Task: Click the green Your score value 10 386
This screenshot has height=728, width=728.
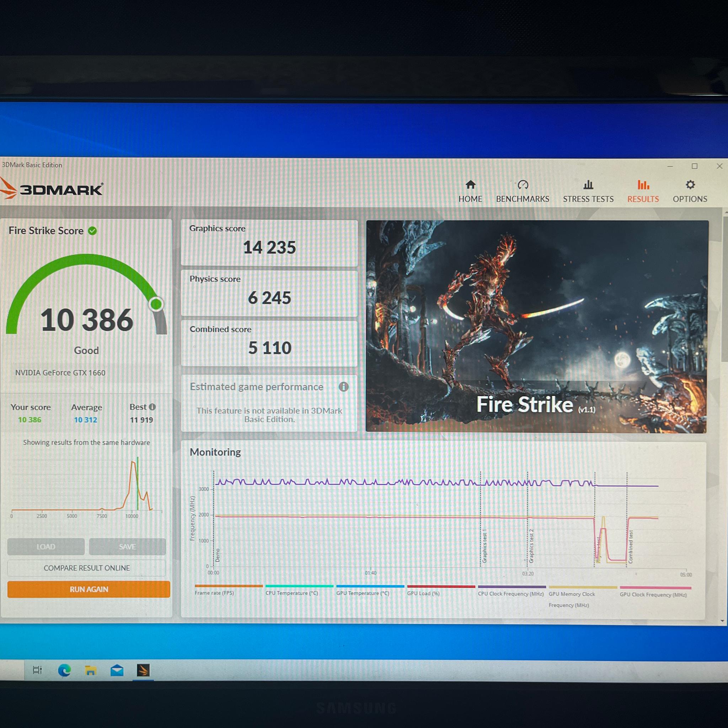Action: point(30,420)
